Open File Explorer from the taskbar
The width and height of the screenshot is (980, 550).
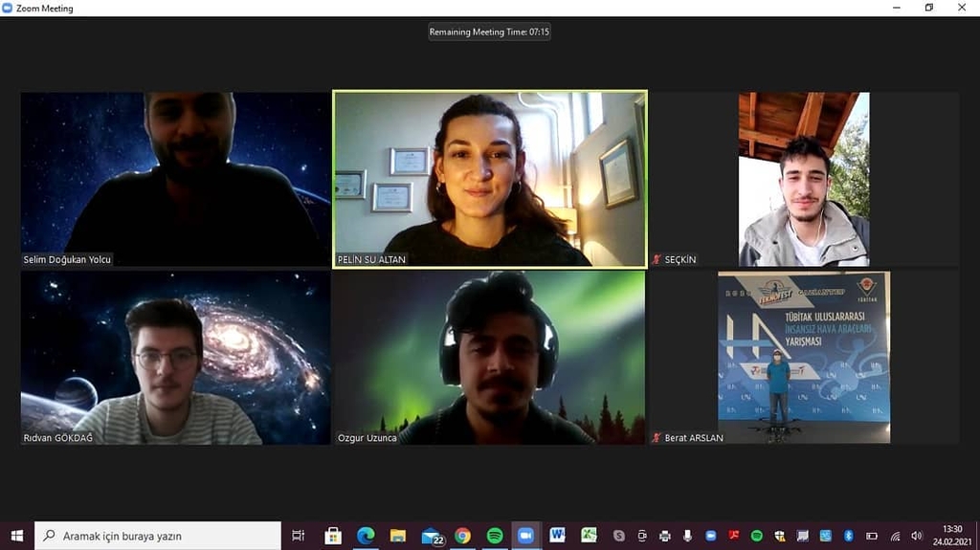tap(397, 536)
